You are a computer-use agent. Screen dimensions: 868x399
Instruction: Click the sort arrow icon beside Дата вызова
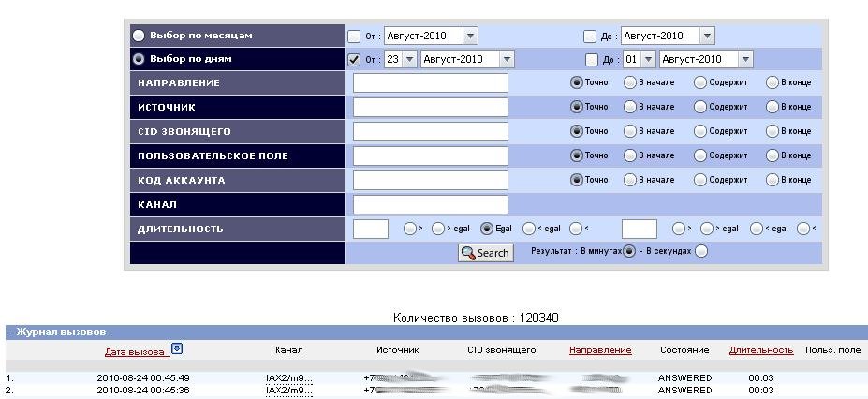(x=177, y=348)
